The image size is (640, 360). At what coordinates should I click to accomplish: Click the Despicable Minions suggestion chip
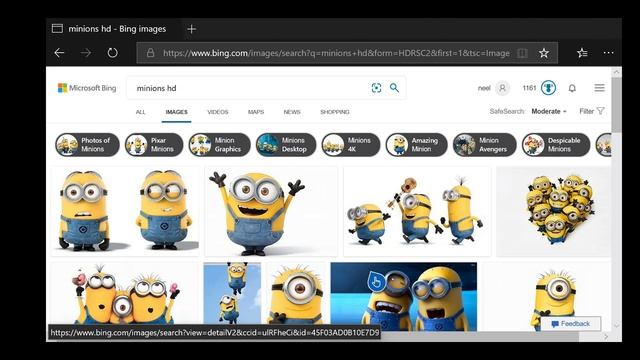pyautogui.click(x=556, y=144)
